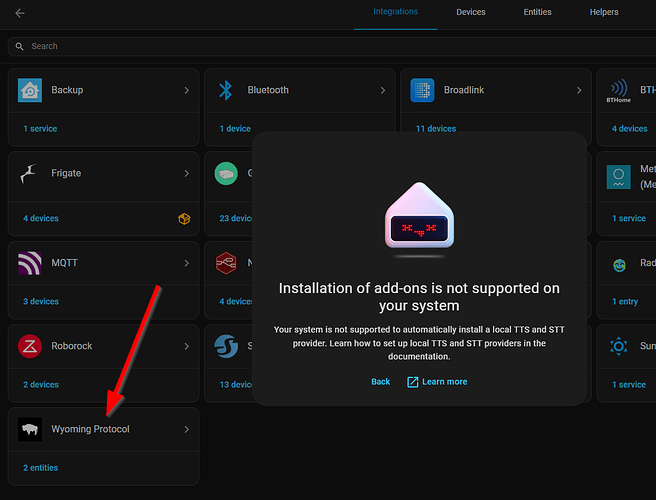Open the Backup integration icon
656x500 pixels.
pos(30,90)
